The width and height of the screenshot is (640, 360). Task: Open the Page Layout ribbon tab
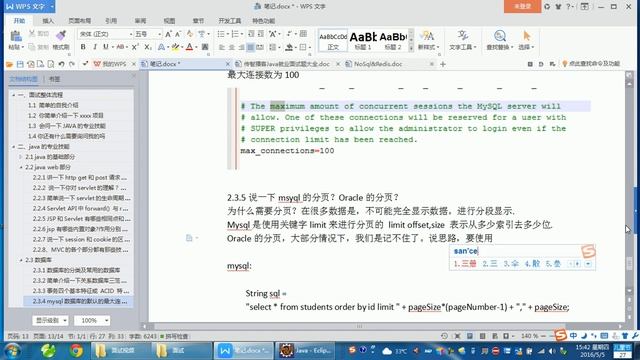point(80,20)
